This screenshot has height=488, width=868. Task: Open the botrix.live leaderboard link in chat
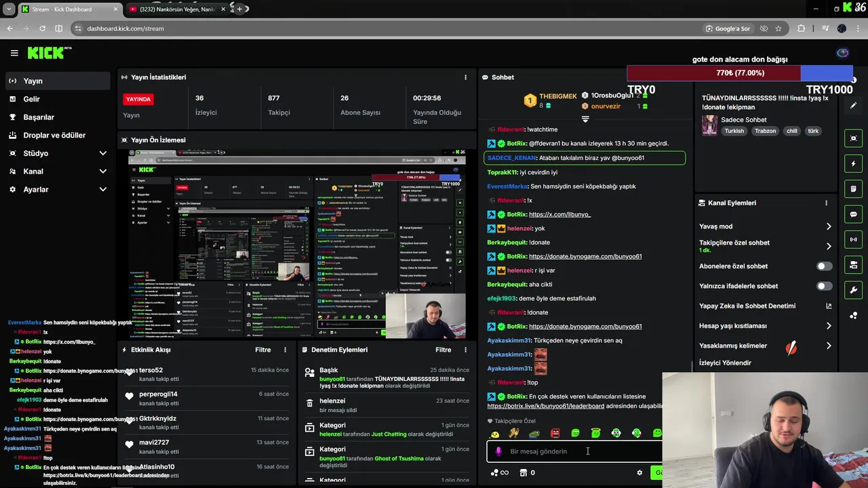(546, 406)
